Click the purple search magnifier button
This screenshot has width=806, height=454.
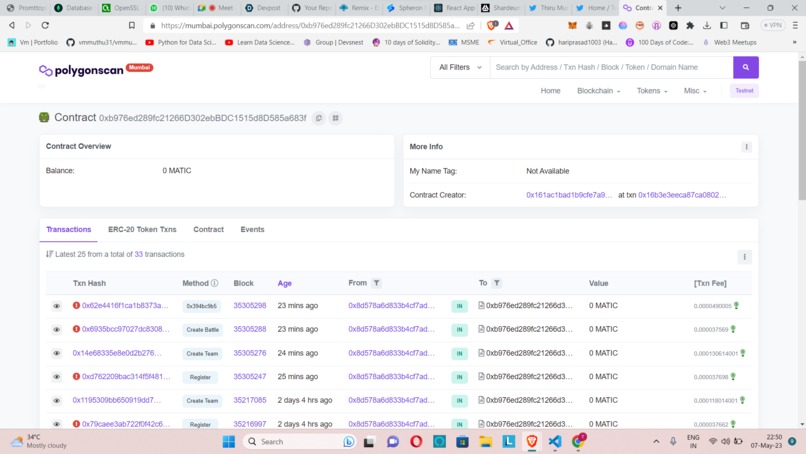[745, 67]
